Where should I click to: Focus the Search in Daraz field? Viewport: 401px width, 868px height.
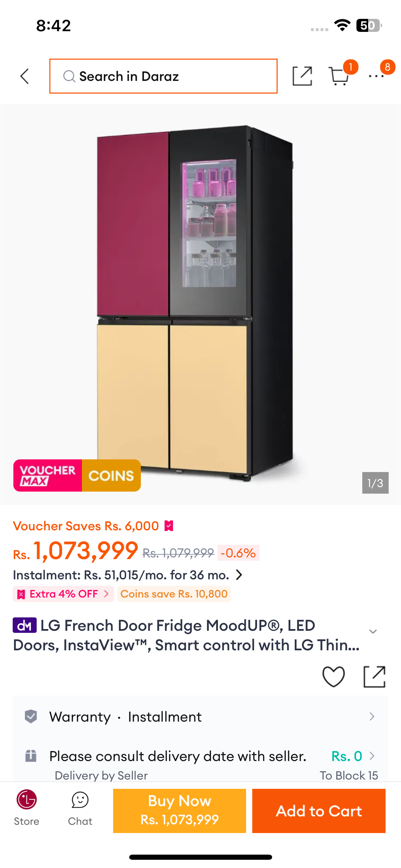coord(163,76)
